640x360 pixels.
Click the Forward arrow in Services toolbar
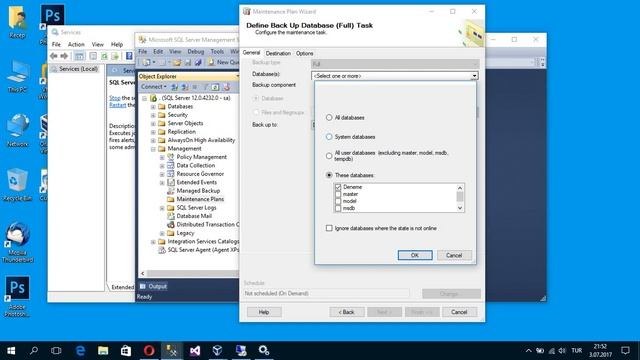tap(64, 56)
